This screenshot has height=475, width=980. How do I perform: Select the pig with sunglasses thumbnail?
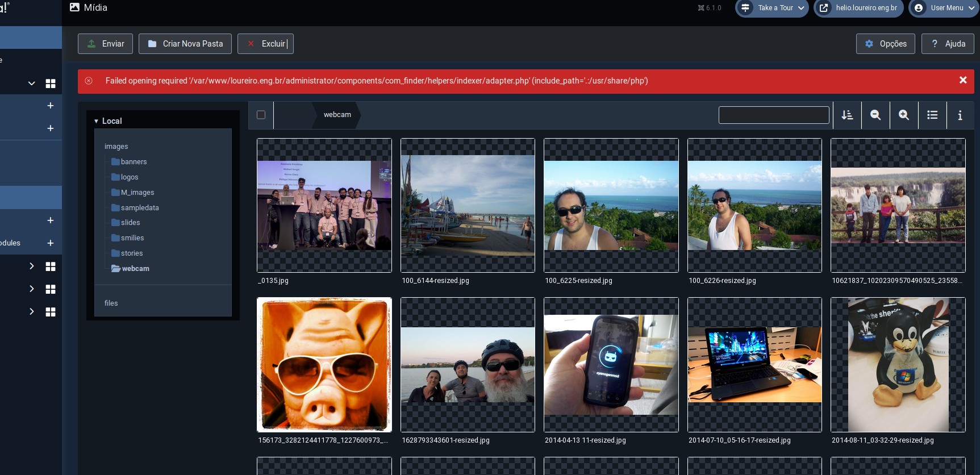pos(324,365)
